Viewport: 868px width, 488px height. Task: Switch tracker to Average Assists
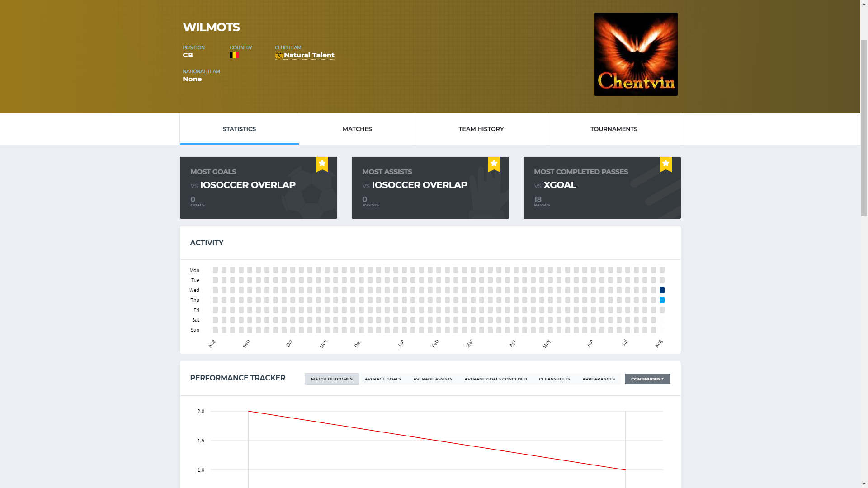[432, 379]
